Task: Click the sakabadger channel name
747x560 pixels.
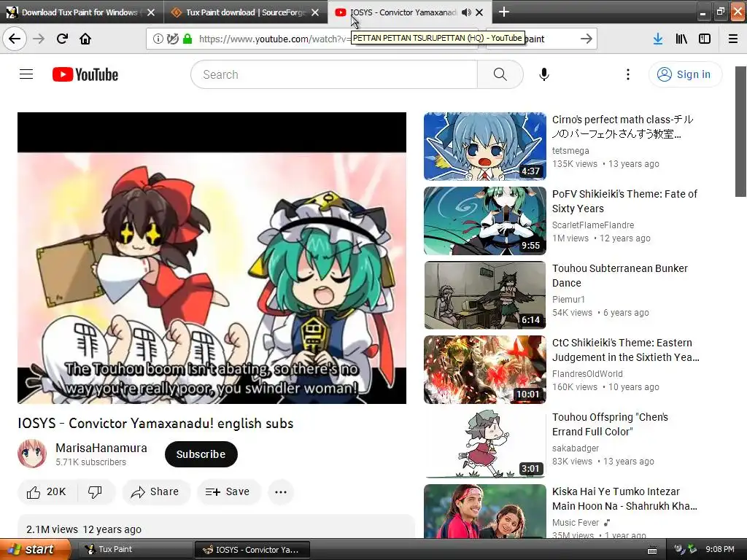Action: coord(576,448)
